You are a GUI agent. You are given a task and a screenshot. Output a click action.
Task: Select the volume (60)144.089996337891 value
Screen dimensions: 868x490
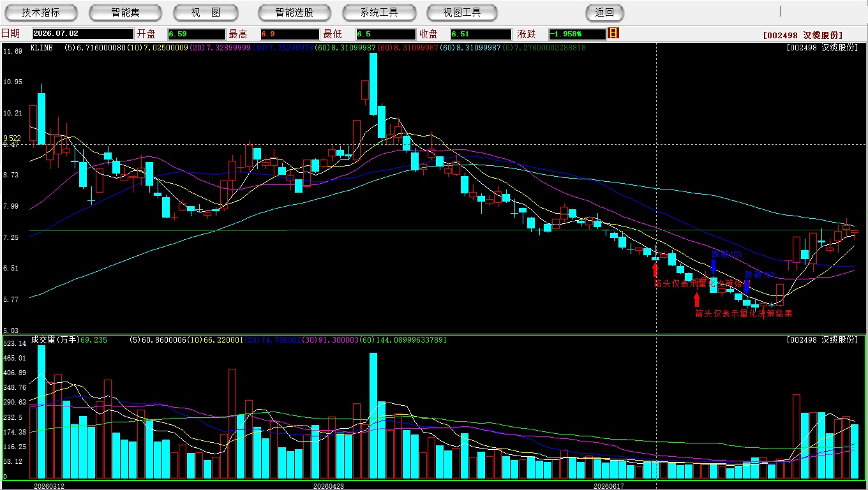404,340
